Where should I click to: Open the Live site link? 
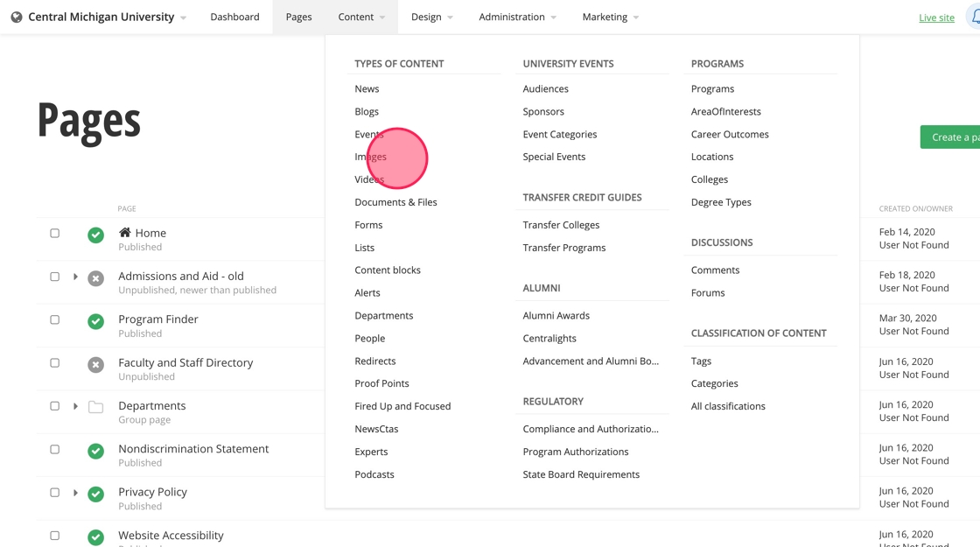coord(936,18)
